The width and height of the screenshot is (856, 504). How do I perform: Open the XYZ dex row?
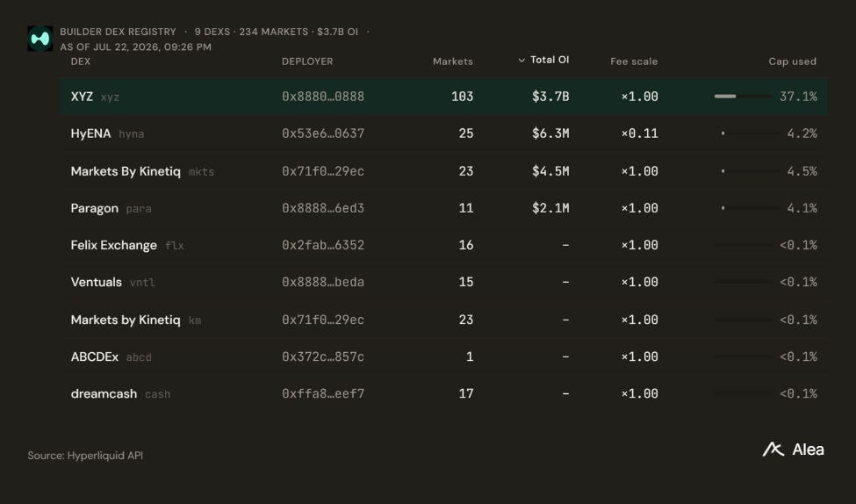pos(444,97)
